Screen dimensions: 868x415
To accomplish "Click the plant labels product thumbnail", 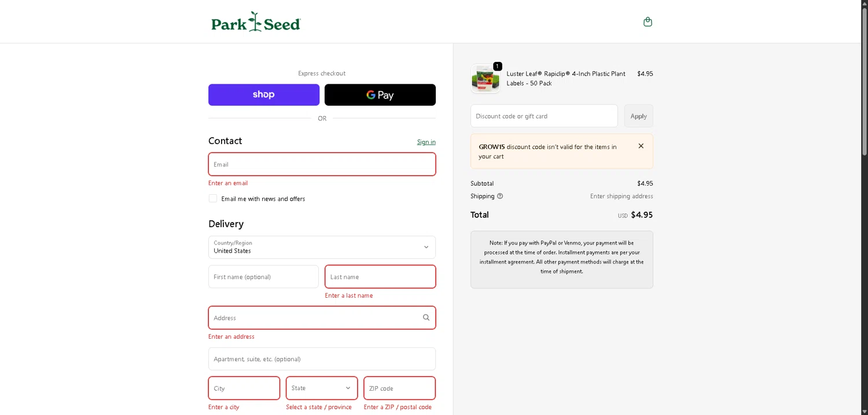I will (485, 79).
